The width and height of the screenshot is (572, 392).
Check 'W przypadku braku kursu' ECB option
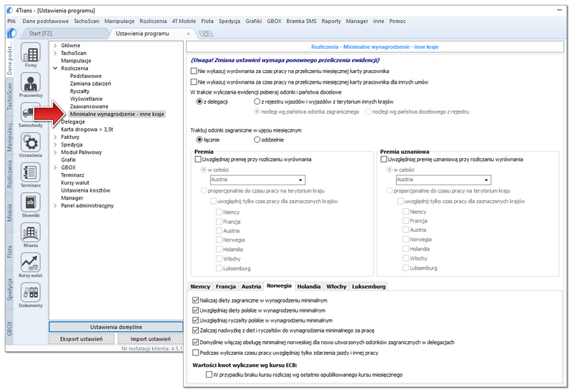pyautogui.click(x=209, y=375)
